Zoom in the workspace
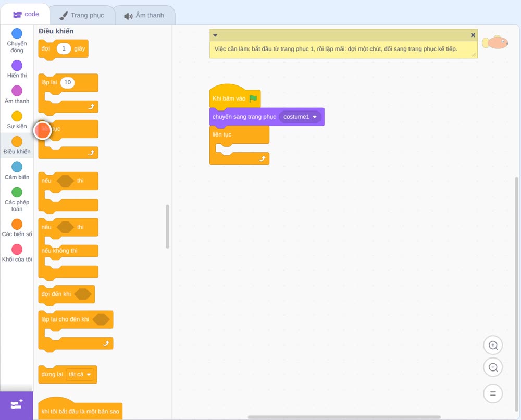The height and width of the screenshot is (420, 521). coord(493,345)
